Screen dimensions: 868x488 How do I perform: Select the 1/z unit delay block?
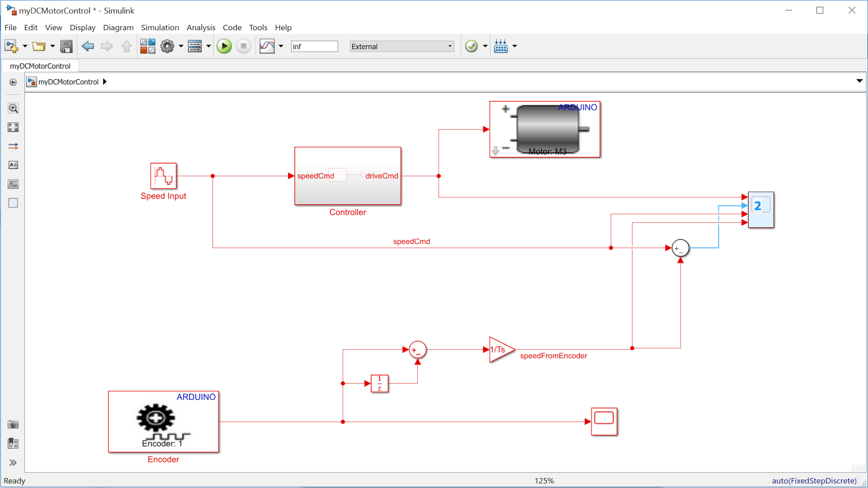(380, 383)
